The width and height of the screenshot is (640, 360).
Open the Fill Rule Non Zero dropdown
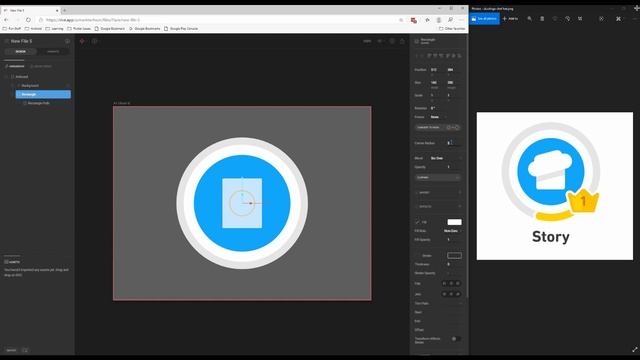[452, 231]
